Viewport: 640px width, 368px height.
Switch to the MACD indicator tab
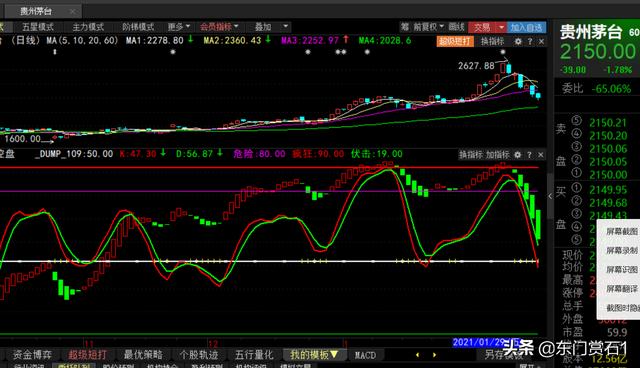365,355
